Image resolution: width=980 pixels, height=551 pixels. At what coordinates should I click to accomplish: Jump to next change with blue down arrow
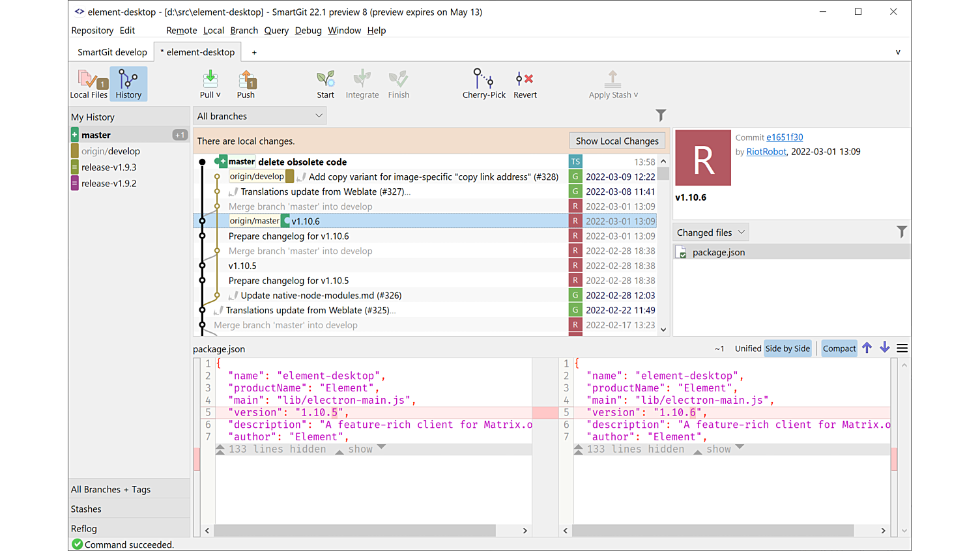pos(885,348)
